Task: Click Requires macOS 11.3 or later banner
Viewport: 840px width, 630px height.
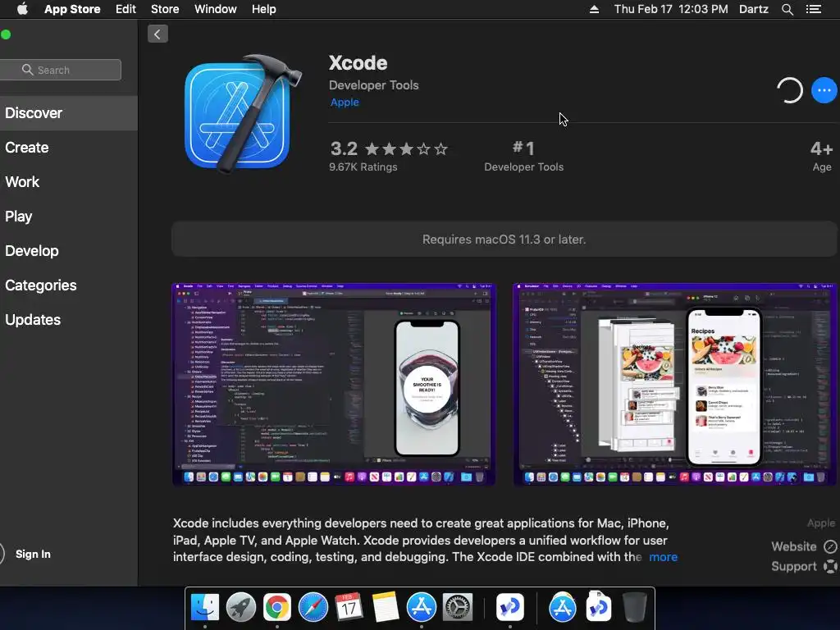Action: tap(504, 240)
